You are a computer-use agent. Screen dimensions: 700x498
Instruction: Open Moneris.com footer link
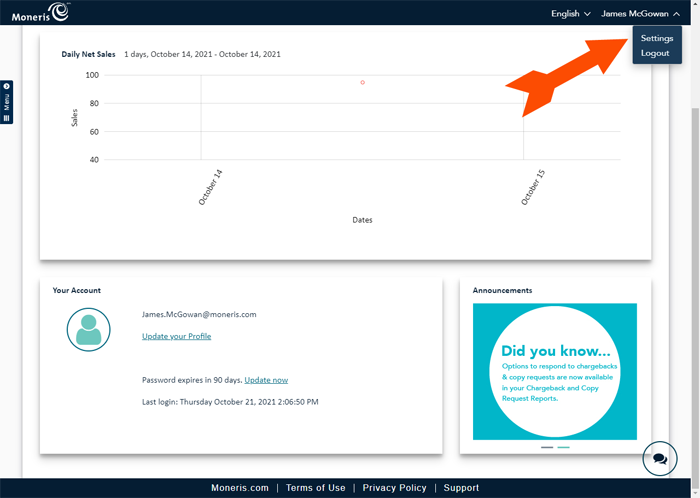[x=240, y=488]
